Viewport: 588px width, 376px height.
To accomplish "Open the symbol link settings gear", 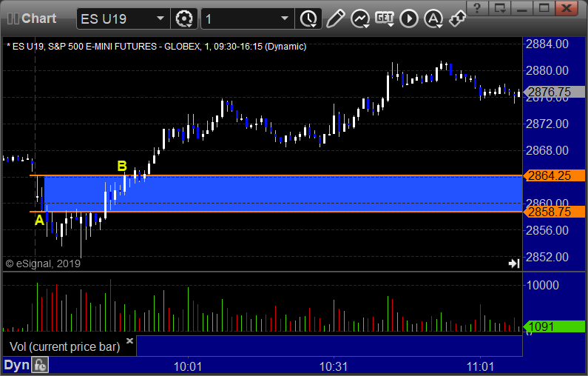I will [184, 19].
